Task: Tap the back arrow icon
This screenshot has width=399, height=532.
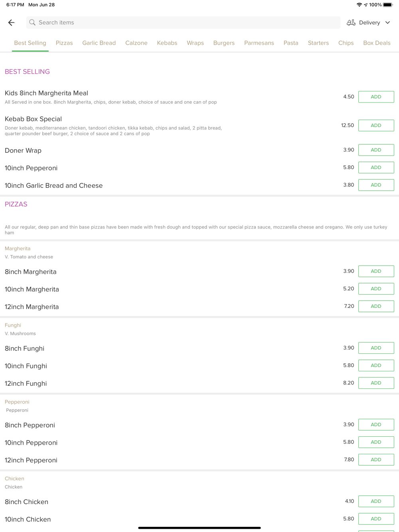Action: 12,23
